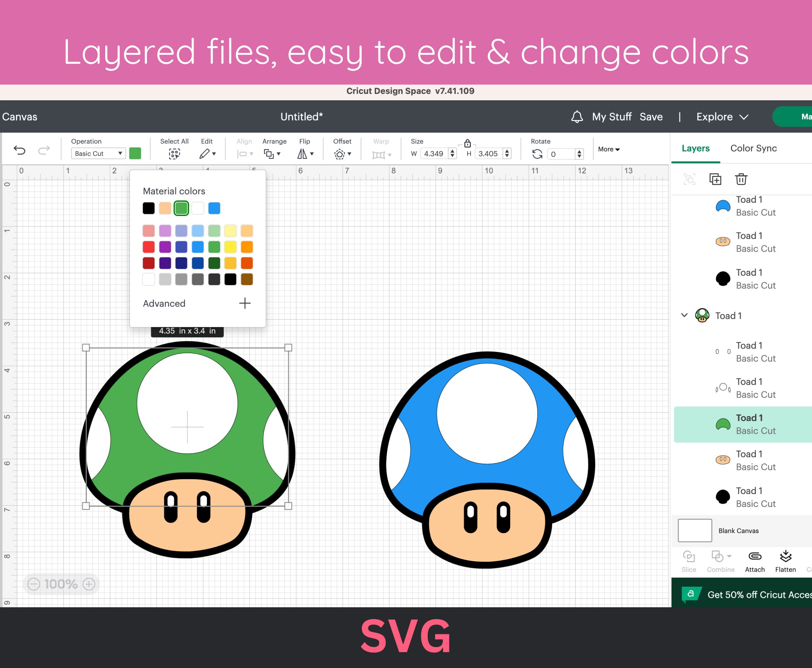Open the Basic Cut operation dropdown

pos(98,153)
